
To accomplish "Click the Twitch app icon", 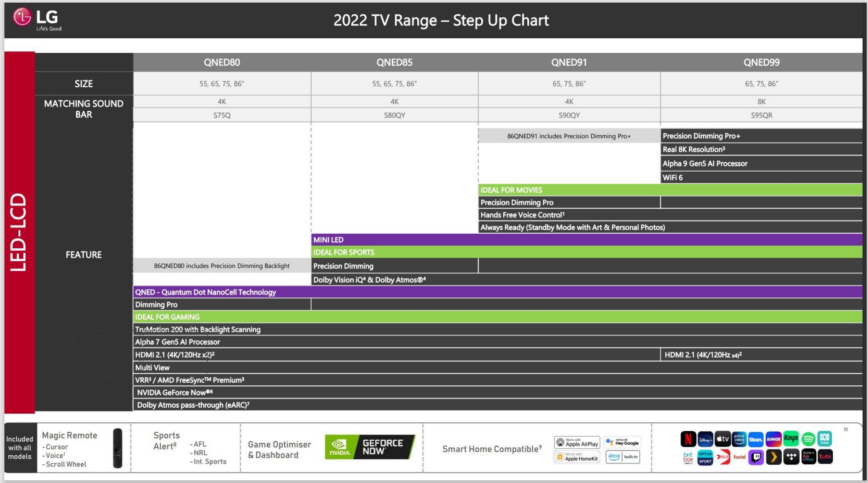I will coord(756,457).
